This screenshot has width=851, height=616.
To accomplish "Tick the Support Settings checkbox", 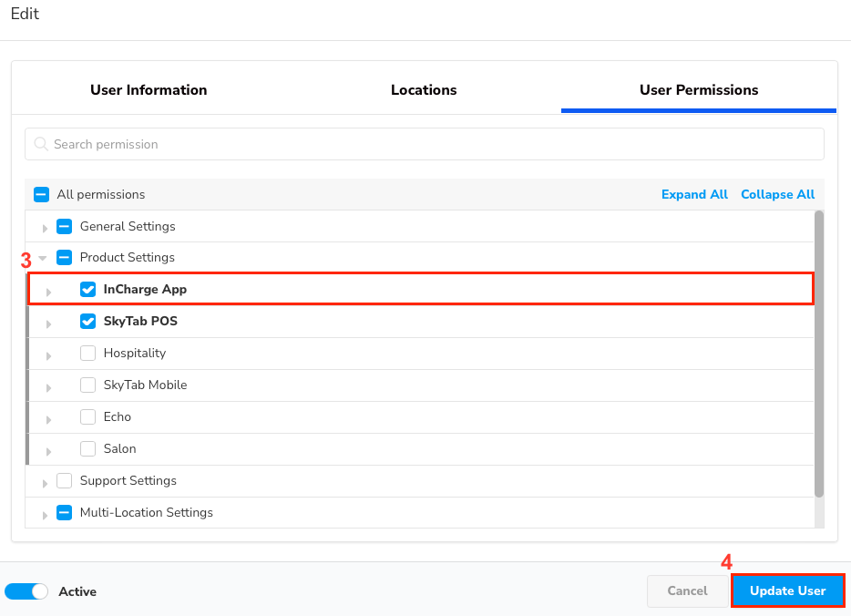I will [64, 480].
